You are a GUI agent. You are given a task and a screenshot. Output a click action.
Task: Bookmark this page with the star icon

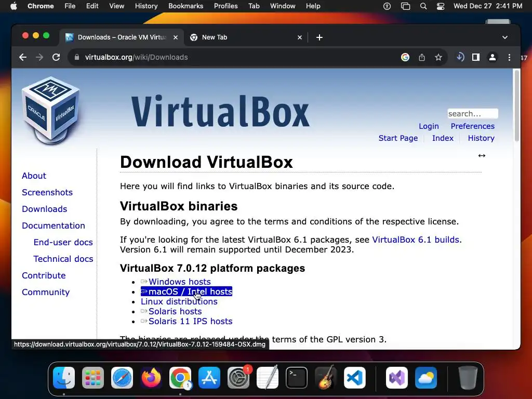(x=438, y=57)
